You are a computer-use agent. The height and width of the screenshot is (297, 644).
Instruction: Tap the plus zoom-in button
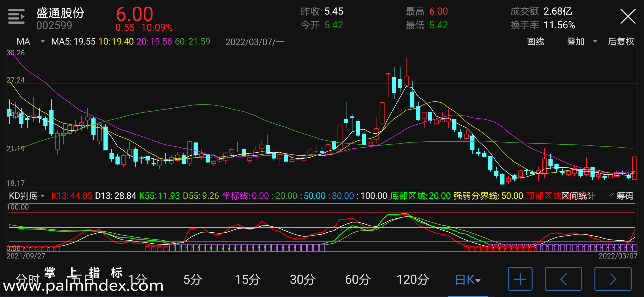pyautogui.click(x=520, y=279)
